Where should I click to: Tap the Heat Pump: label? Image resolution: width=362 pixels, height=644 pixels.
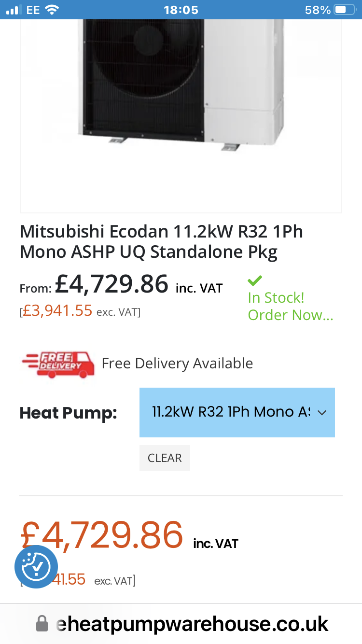click(x=68, y=413)
